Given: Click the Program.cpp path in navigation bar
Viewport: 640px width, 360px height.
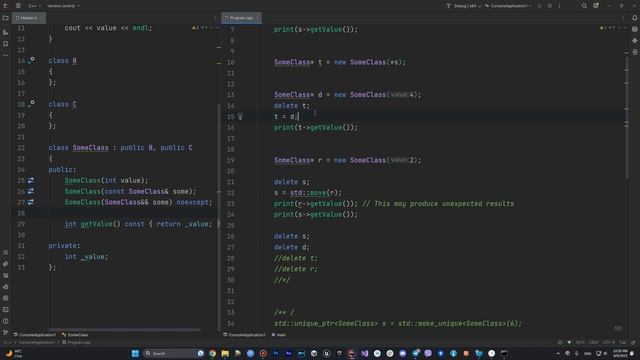Looking at the screenshot, I should pyautogui.click(x=76, y=342).
